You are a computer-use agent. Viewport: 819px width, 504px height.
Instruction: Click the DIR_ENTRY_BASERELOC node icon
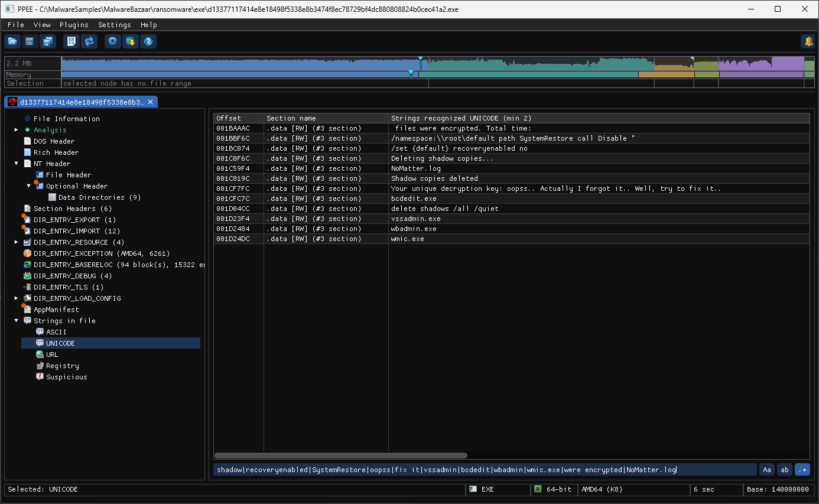27,265
